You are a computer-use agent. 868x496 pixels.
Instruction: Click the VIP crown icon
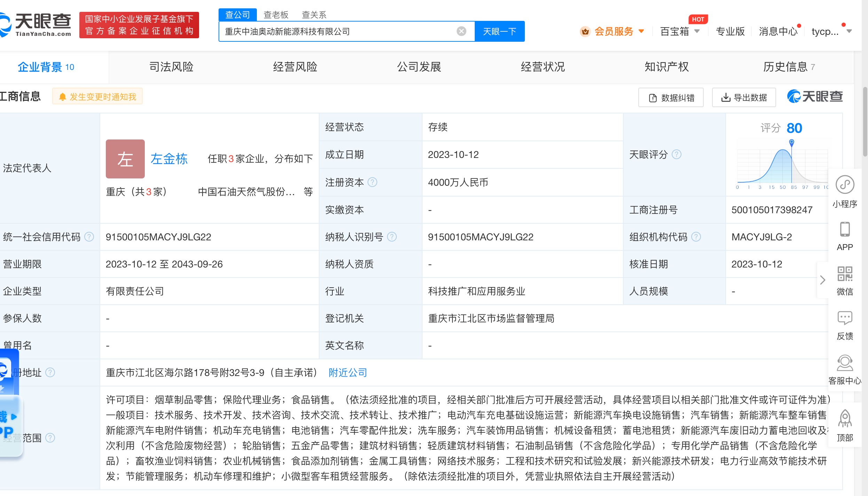coord(585,31)
